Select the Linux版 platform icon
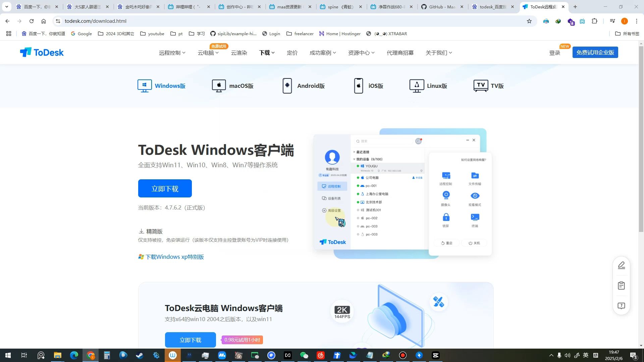 [417, 86]
